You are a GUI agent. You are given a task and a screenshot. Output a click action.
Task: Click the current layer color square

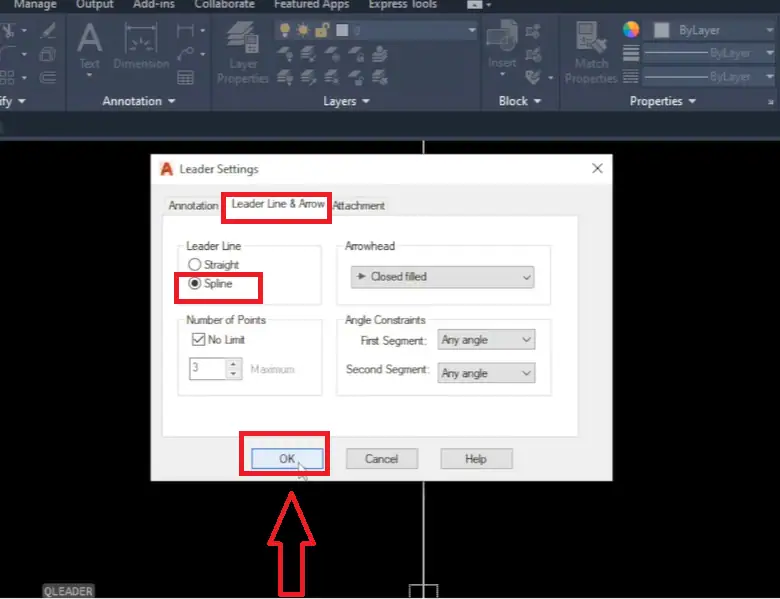(342, 30)
